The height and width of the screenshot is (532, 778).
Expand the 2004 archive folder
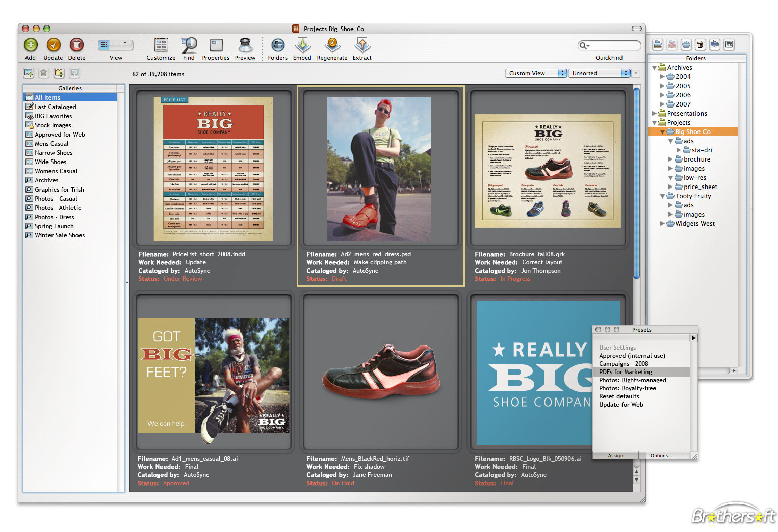pyautogui.click(x=662, y=77)
